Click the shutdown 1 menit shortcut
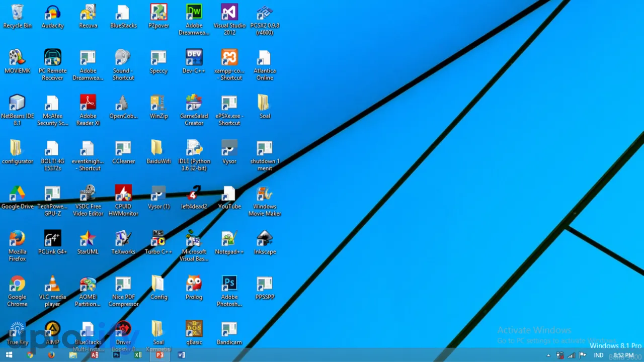 pyautogui.click(x=265, y=156)
